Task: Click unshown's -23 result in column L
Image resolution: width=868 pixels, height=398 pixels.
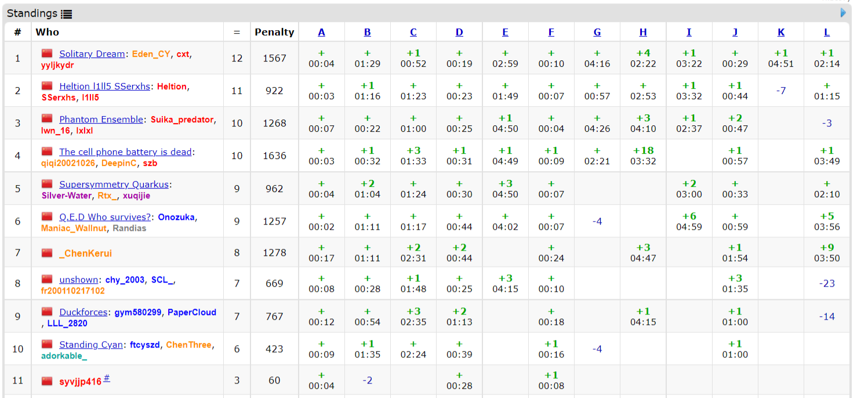Action: click(x=826, y=284)
